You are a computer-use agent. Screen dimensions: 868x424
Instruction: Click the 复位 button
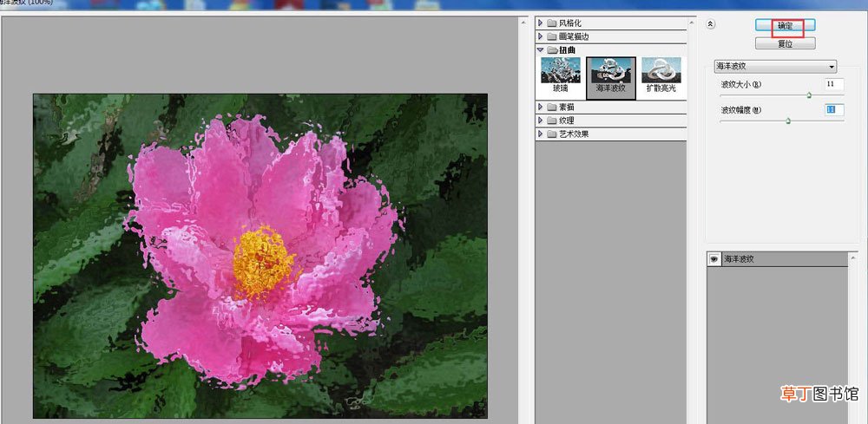pos(785,43)
